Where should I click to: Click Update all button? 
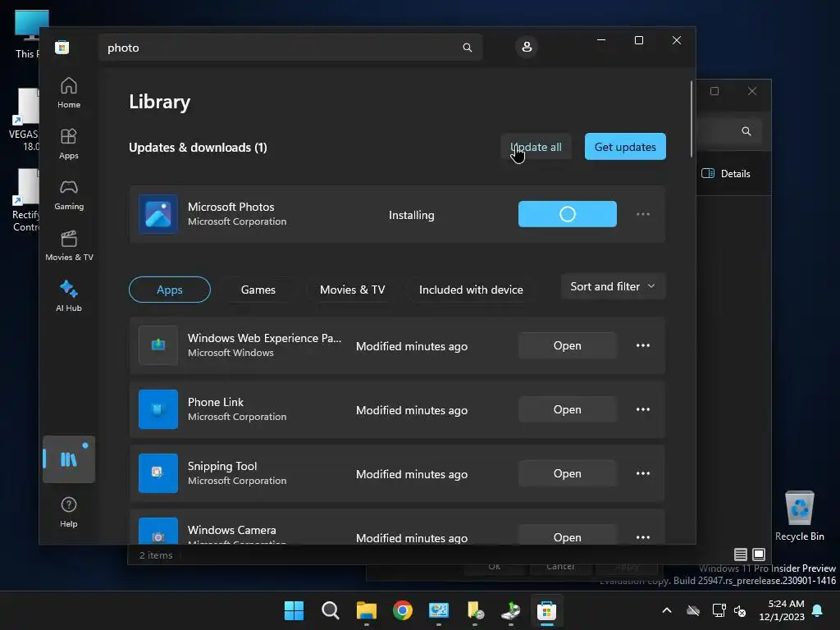pos(536,147)
